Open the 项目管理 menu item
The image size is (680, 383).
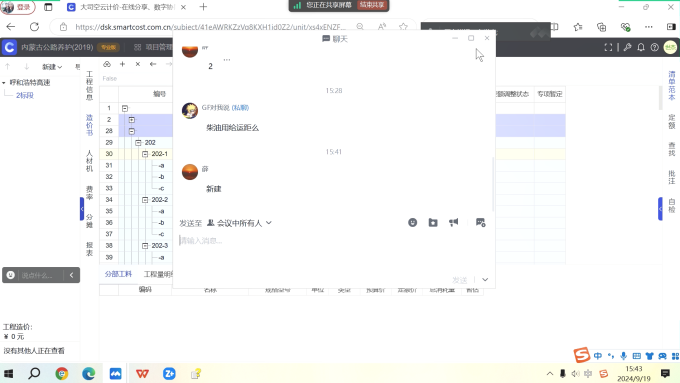pyautogui.click(x=154, y=47)
